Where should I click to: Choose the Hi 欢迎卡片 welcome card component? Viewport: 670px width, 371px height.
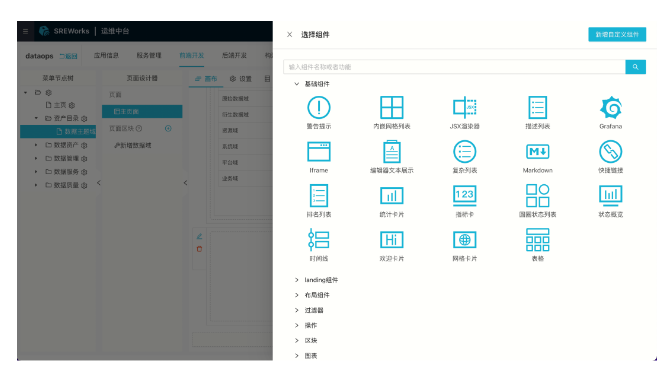[x=391, y=240]
